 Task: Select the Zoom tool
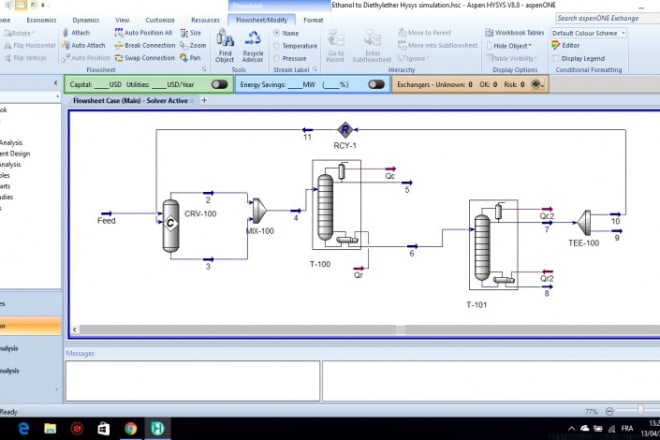click(193, 45)
